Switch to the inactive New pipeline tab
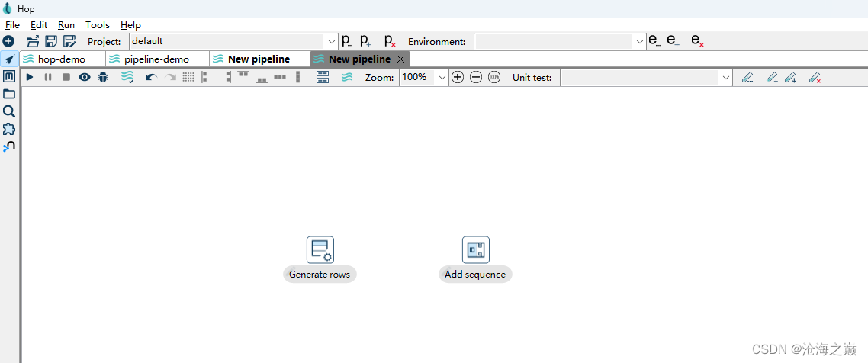This screenshot has width=868, height=363. [259, 59]
